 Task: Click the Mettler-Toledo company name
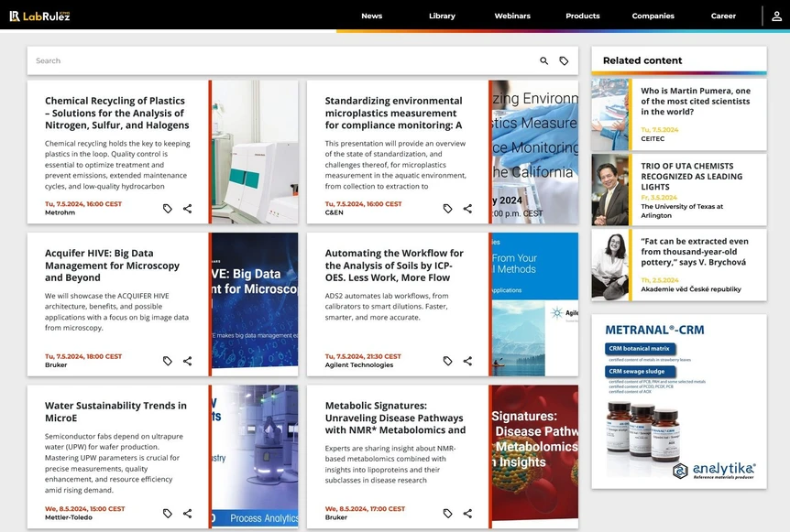click(69, 517)
